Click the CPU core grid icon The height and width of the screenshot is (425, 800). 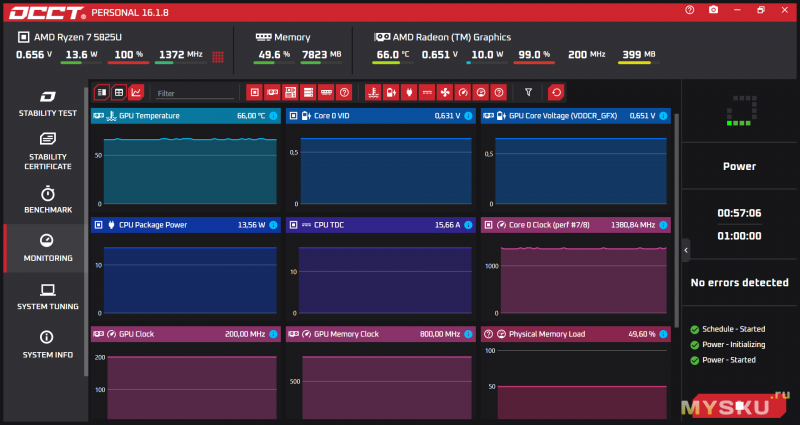(x=217, y=56)
